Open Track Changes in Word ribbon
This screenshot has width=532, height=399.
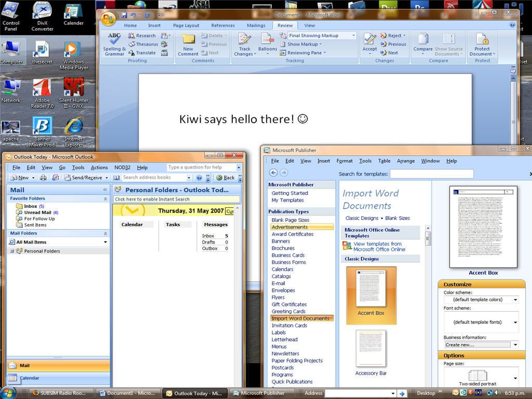[x=245, y=45]
